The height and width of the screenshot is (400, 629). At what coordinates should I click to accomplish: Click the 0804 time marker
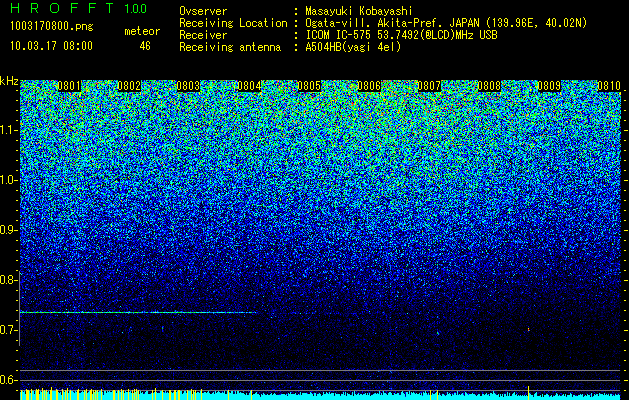250,86
